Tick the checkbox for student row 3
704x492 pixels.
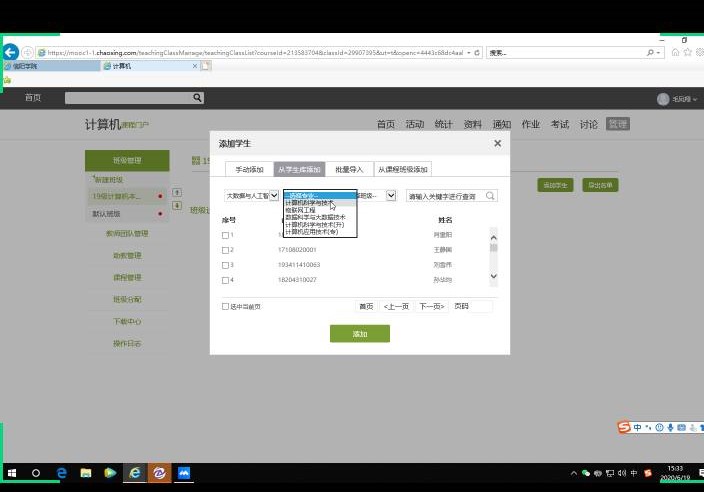(x=226, y=265)
